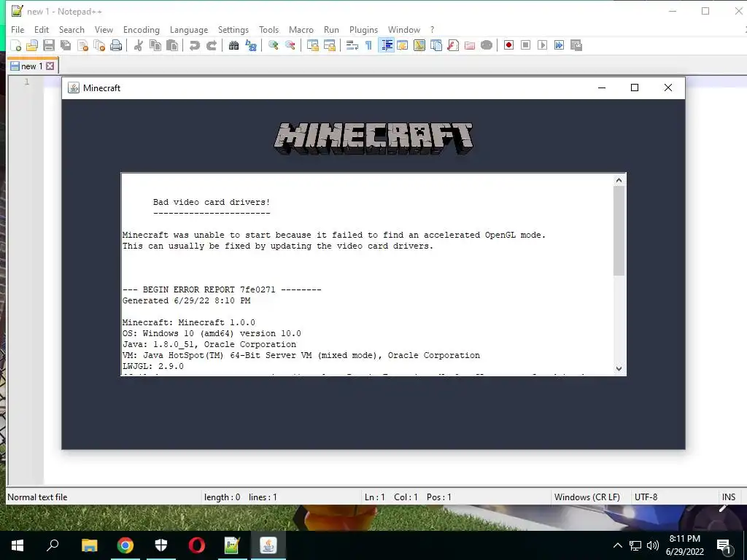Toggle the Show Indent Guide icon
This screenshot has height=560, width=747.
click(386, 45)
